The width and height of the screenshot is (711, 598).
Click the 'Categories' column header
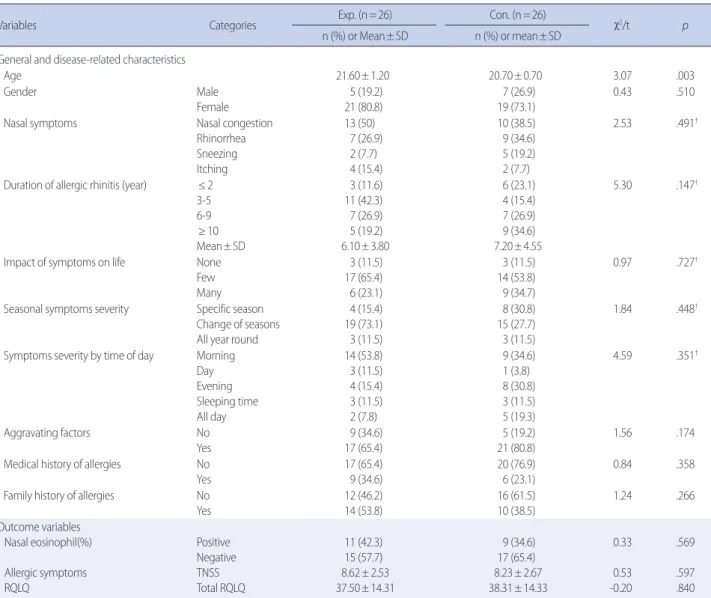(x=232, y=25)
